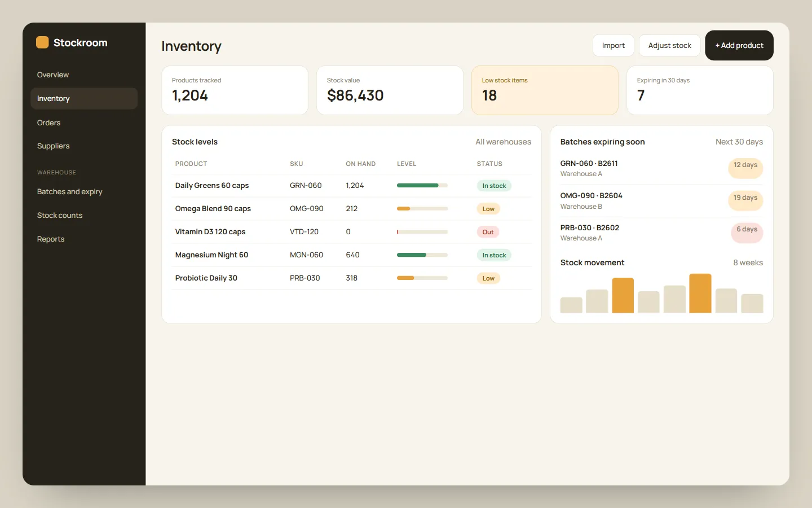812x508 pixels.
Task: Sort by the SKU column header
Action: [x=297, y=164]
